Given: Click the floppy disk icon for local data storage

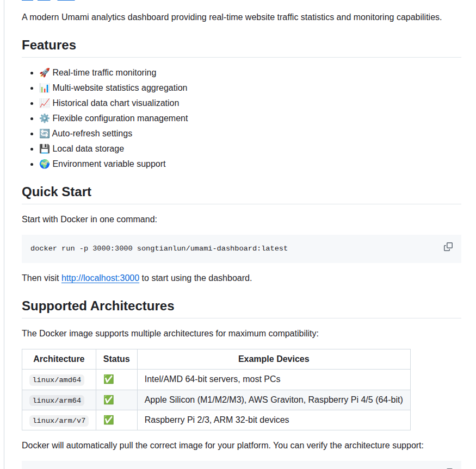Looking at the screenshot, I should [x=44, y=148].
